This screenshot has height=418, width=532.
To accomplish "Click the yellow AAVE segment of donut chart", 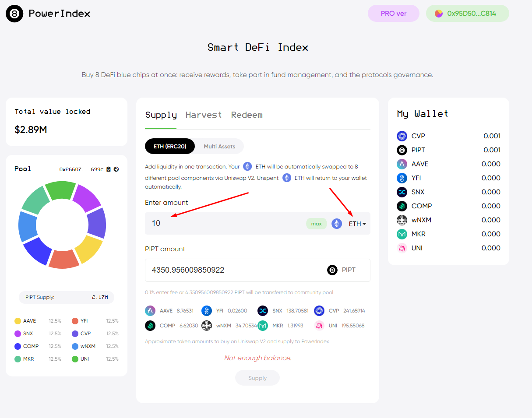I will coord(89,249).
